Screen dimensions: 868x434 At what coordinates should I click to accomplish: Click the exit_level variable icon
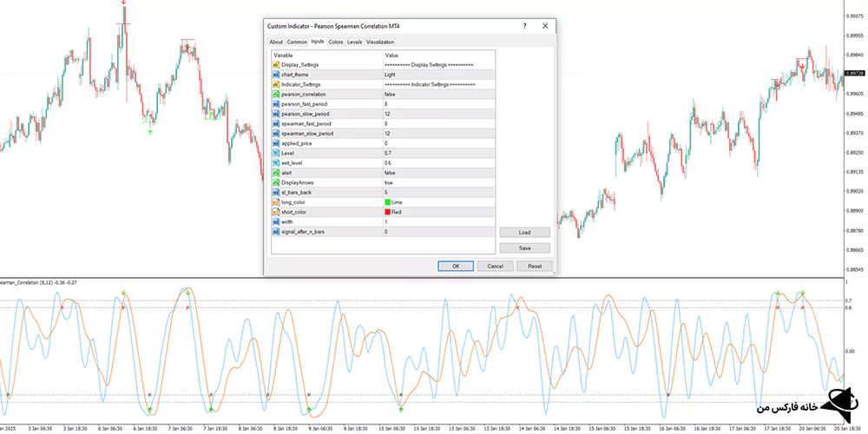(276, 163)
